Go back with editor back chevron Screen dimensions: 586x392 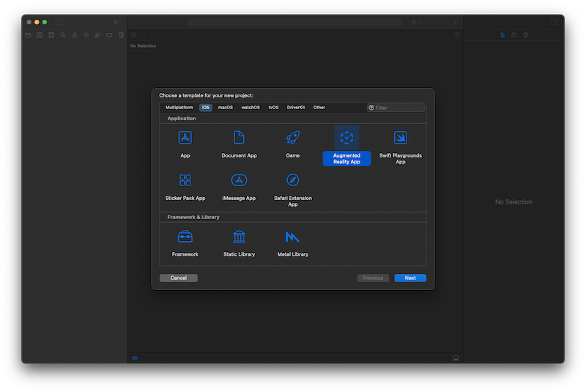(144, 35)
